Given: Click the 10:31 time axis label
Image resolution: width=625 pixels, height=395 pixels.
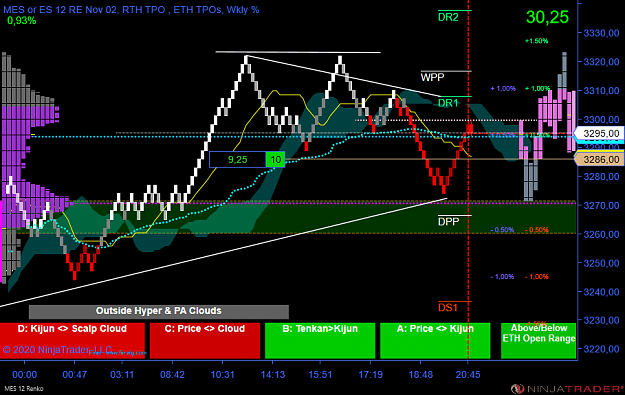Looking at the screenshot, I should point(222,375).
